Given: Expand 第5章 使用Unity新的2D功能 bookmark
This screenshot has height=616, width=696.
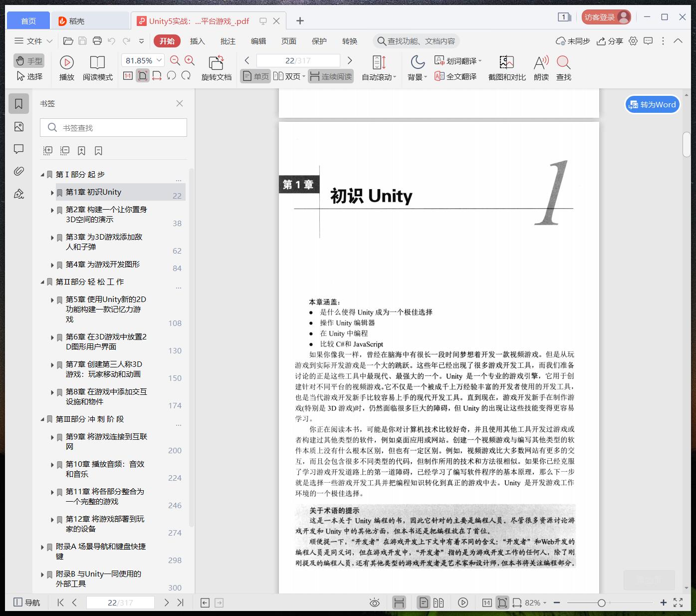Looking at the screenshot, I should pos(52,300).
